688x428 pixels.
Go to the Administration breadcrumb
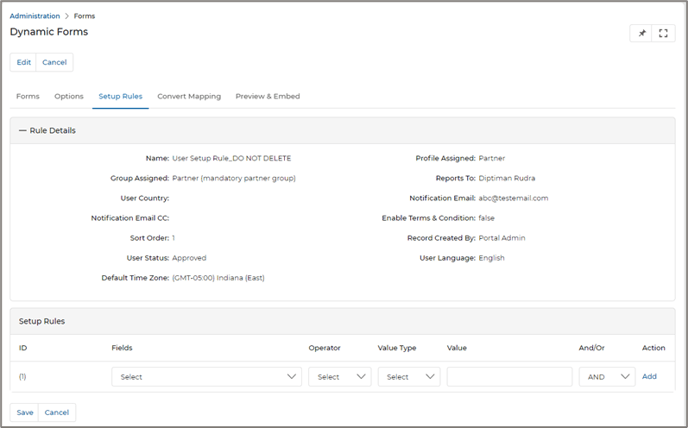pos(35,16)
